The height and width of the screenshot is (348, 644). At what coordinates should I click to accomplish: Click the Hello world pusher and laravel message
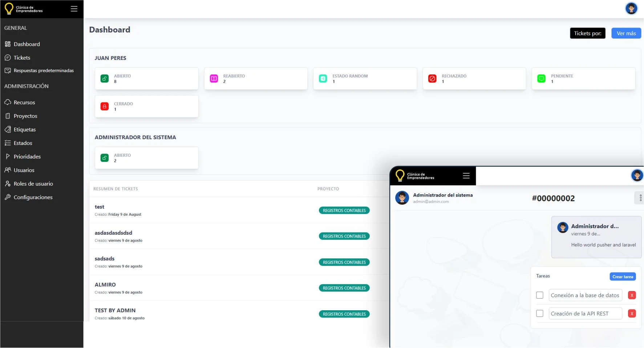tap(603, 245)
